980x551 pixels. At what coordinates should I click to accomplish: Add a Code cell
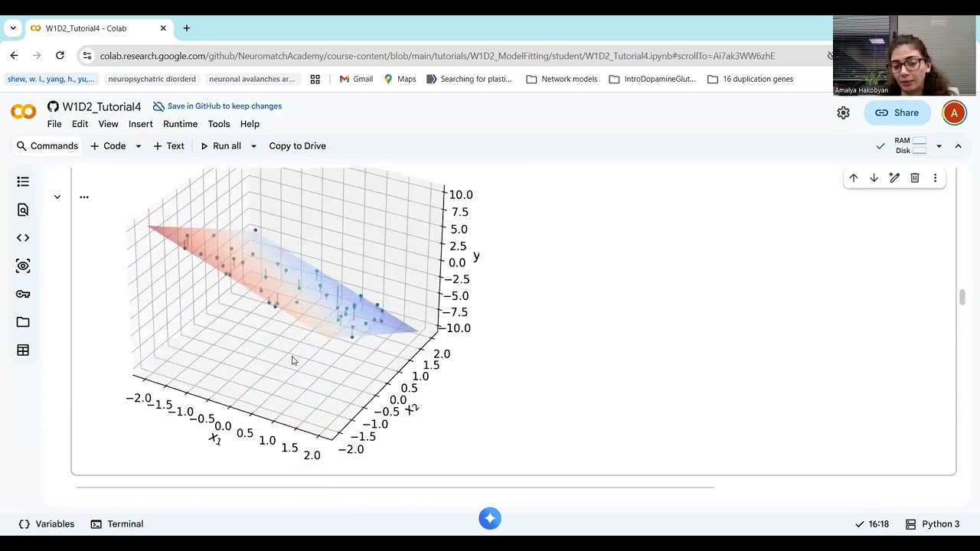[107, 146]
